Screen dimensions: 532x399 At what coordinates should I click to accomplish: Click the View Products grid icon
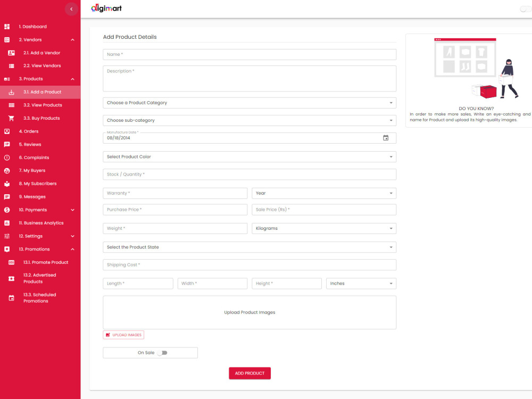(x=11, y=105)
